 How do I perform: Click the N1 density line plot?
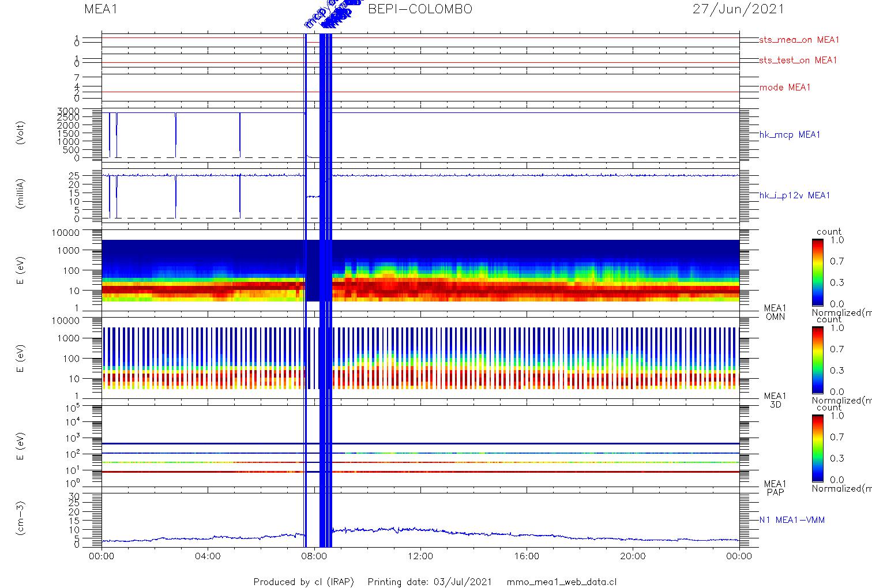click(420, 520)
